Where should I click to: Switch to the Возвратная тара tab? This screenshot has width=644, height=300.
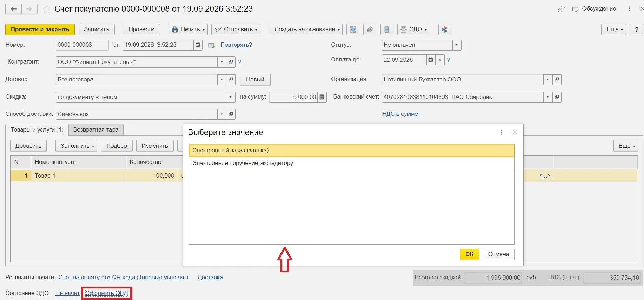[96, 130]
